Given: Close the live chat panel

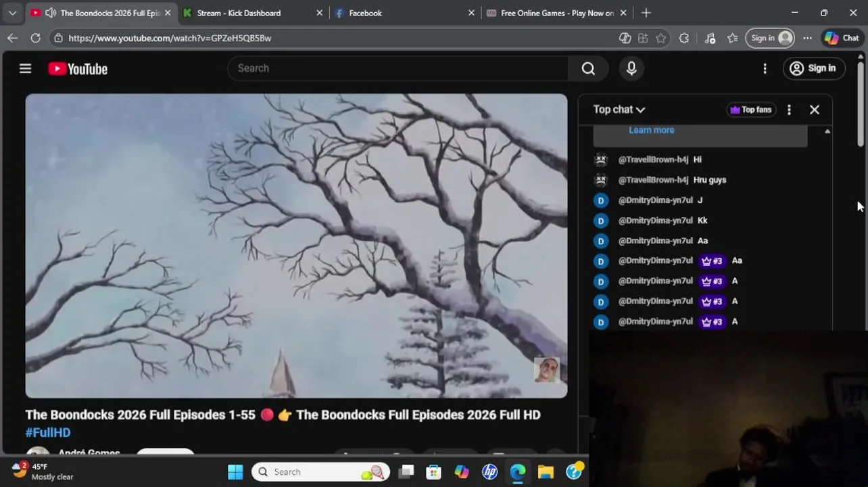Looking at the screenshot, I should tap(815, 110).
